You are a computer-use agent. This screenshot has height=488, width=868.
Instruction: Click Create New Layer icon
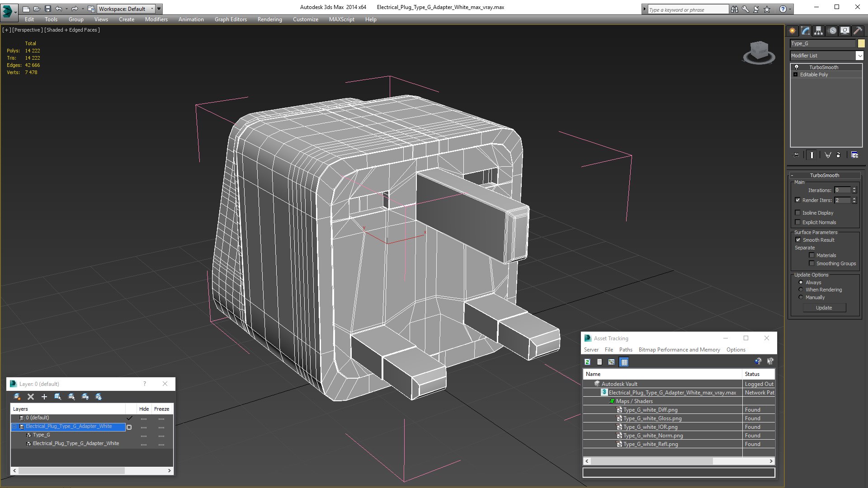17,397
